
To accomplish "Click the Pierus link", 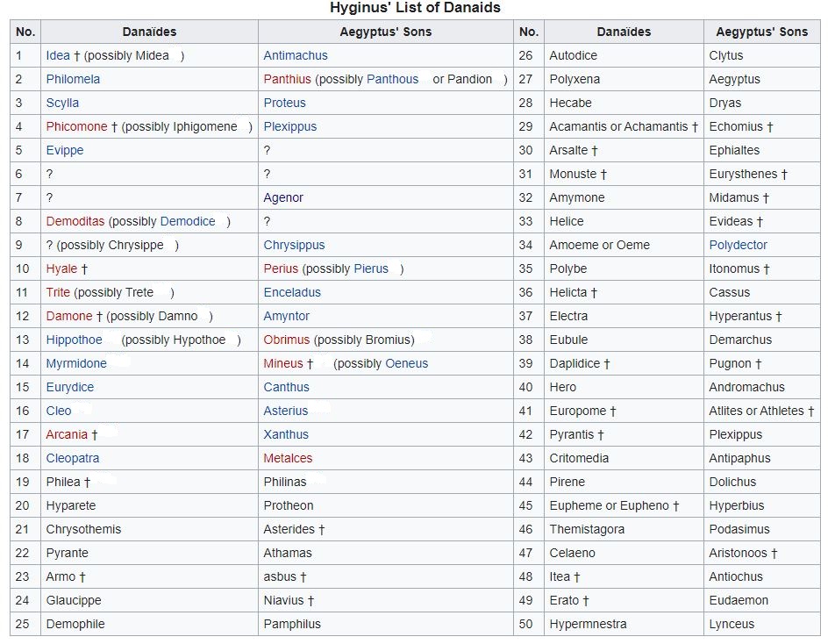I will pos(371,268).
